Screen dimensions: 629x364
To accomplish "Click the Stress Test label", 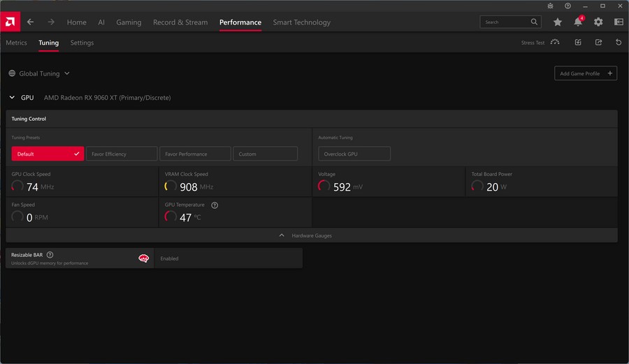I will coord(533,43).
